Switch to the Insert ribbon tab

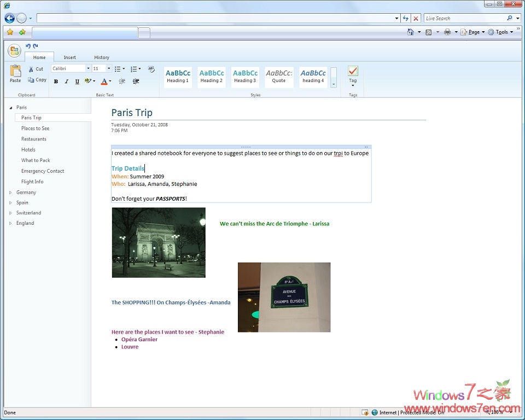coord(69,57)
